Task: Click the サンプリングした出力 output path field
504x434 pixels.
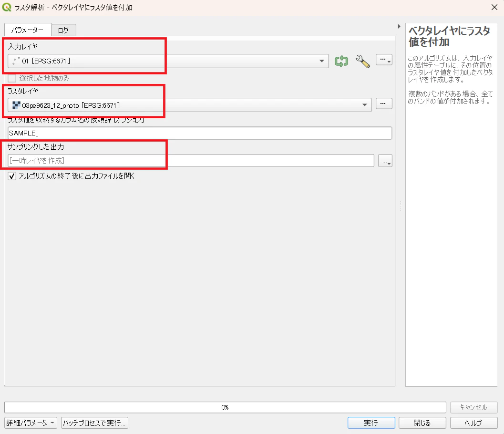Action: 191,161
